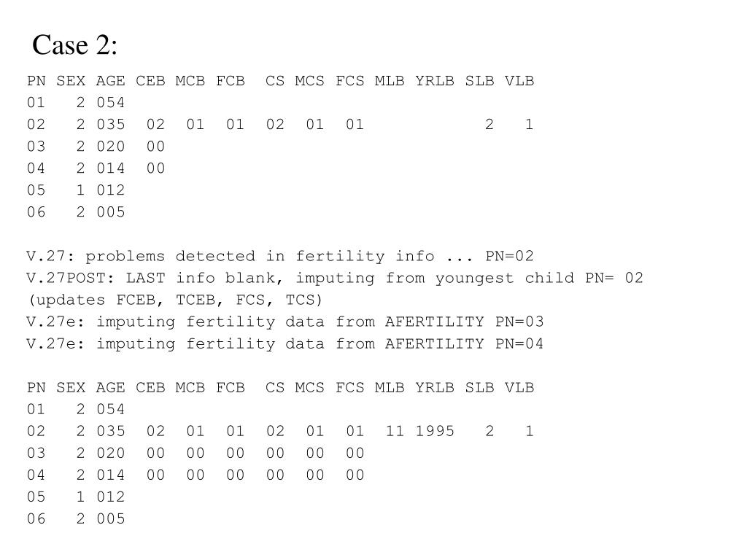Click PN 05 row in the bottom table

(76, 497)
